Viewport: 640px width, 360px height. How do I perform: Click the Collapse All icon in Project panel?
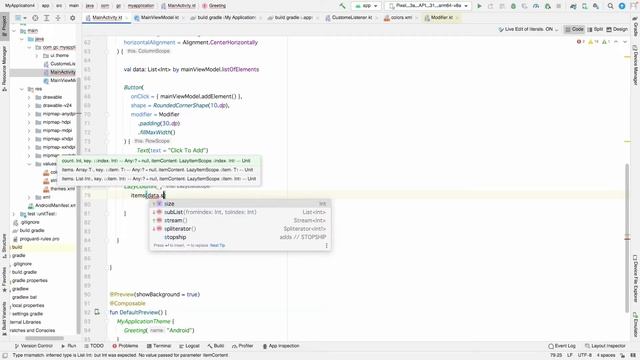58,18
